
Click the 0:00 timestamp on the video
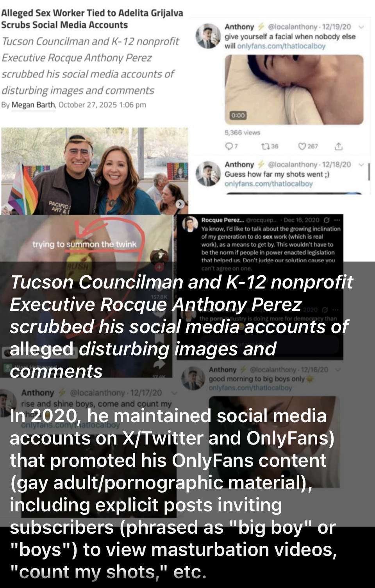[x=238, y=115]
